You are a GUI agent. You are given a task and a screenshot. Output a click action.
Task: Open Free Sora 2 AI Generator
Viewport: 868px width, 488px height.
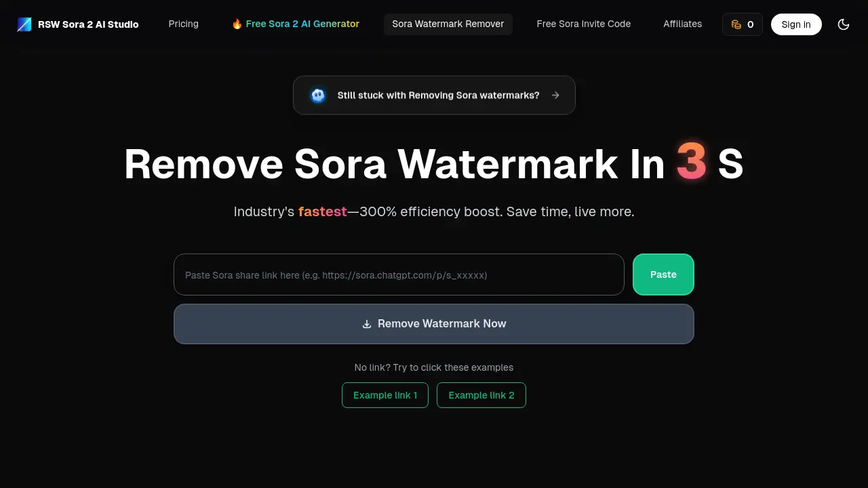(x=296, y=24)
